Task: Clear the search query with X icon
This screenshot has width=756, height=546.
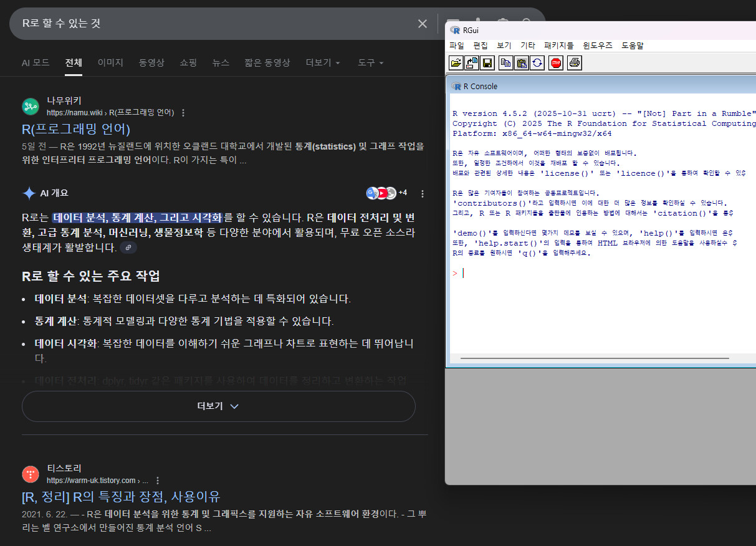Action: tap(423, 24)
